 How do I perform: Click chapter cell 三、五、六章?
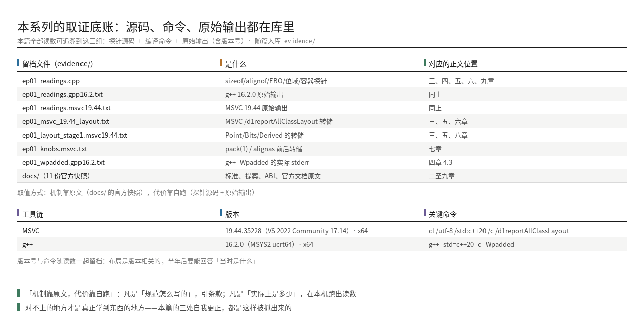pyautogui.click(x=448, y=121)
